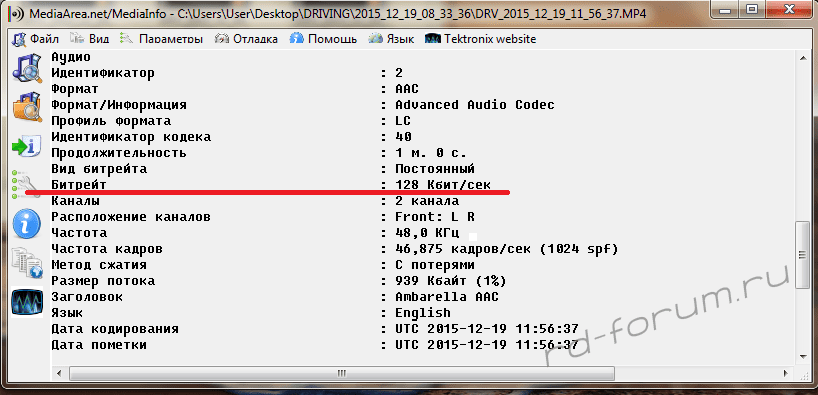
Task: Click the open file icon in sidebar
Action: pyautogui.click(x=26, y=68)
